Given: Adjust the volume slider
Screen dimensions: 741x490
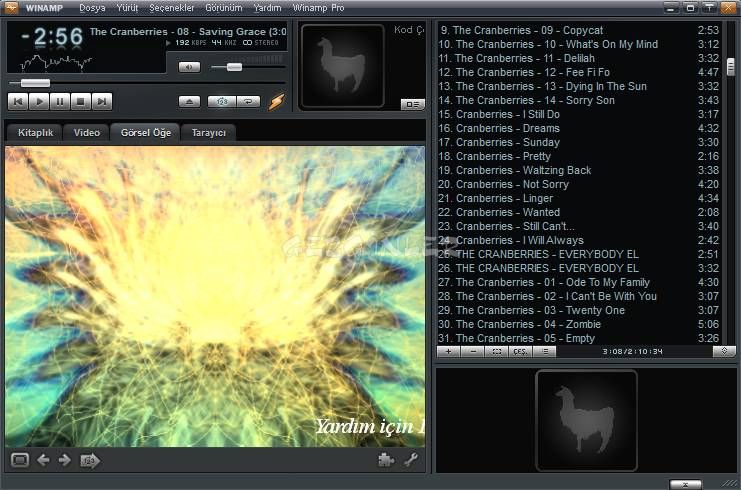Looking at the screenshot, I should click(x=234, y=67).
